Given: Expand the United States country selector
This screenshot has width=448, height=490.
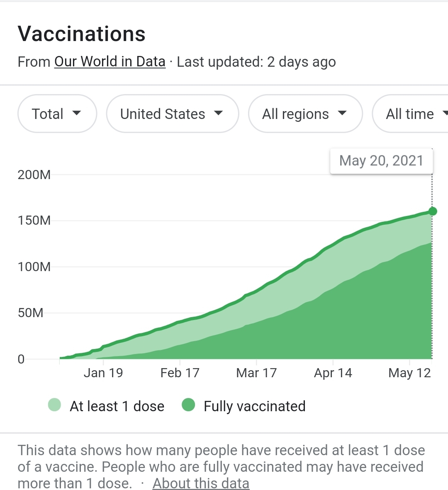Looking at the screenshot, I should coord(172,114).
